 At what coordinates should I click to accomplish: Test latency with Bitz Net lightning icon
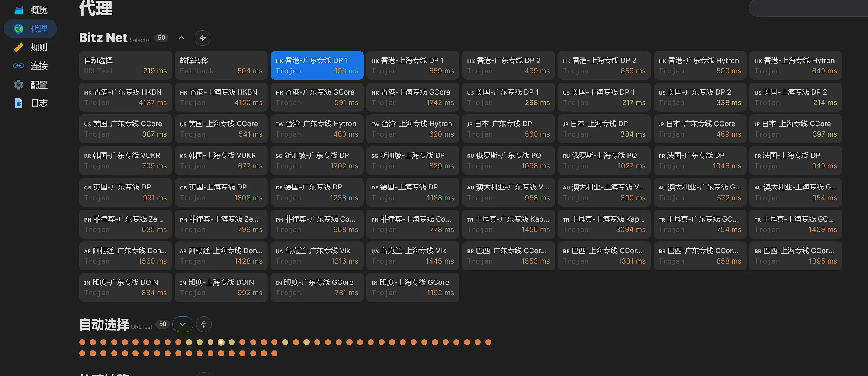(x=202, y=38)
